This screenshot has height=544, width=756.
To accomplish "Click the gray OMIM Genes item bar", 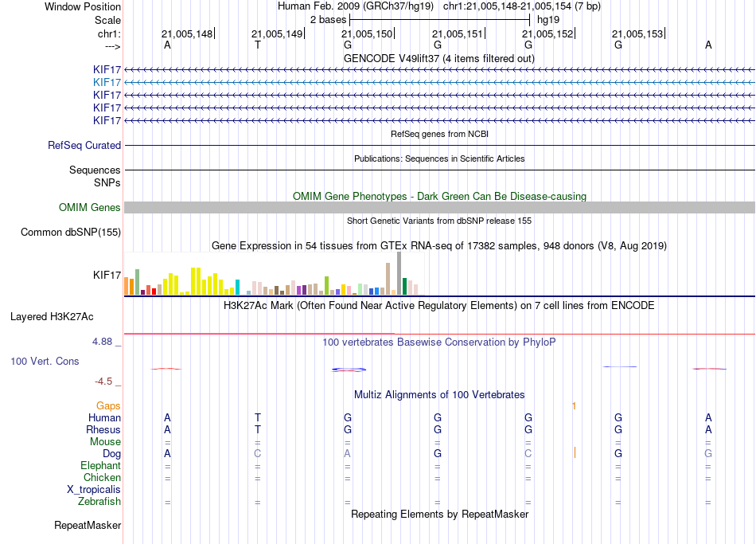I will tap(439, 208).
